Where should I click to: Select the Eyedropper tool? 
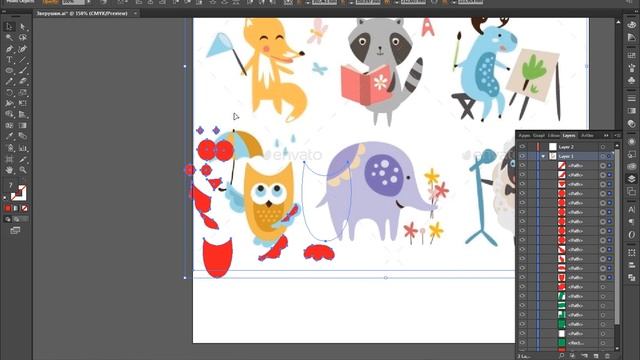point(9,137)
